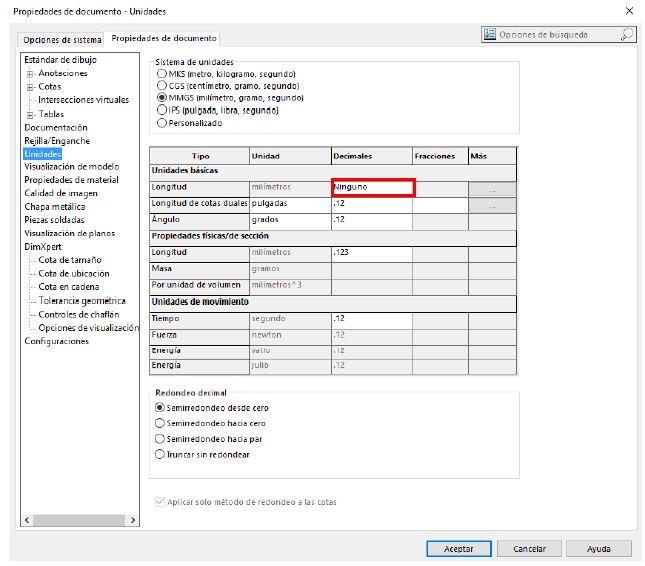This screenshot has width=645, height=566.
Task: Open Propiedades de documento tab
Action: pos(164,38)
